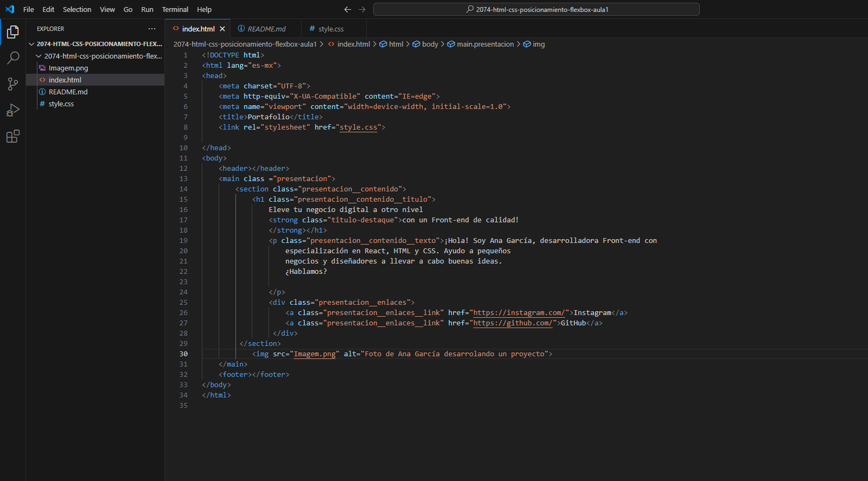
Task: Click the closing footer tag line
Action: point(254,374)
